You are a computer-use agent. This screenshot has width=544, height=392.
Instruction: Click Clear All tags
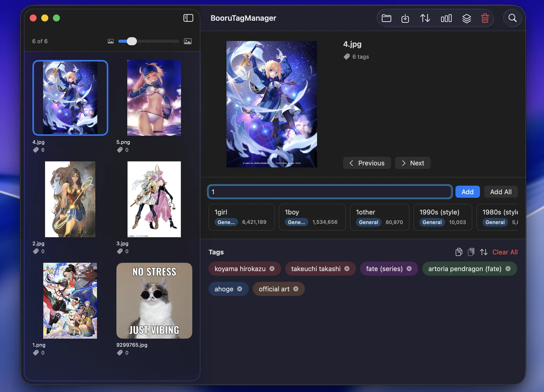[x=505, y=252]
